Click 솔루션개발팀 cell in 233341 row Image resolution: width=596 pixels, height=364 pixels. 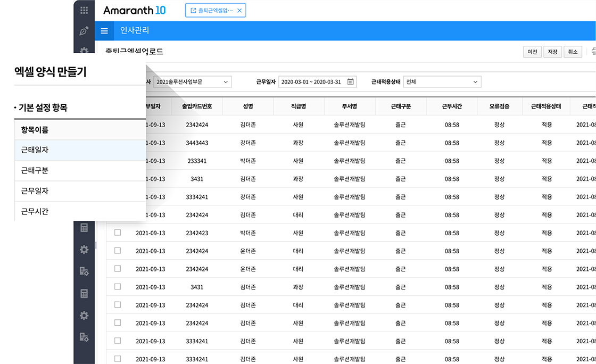(349, 161)
